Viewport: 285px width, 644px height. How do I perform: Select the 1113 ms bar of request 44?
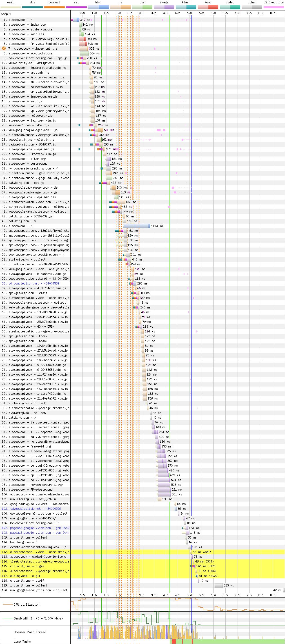[137, 226]
